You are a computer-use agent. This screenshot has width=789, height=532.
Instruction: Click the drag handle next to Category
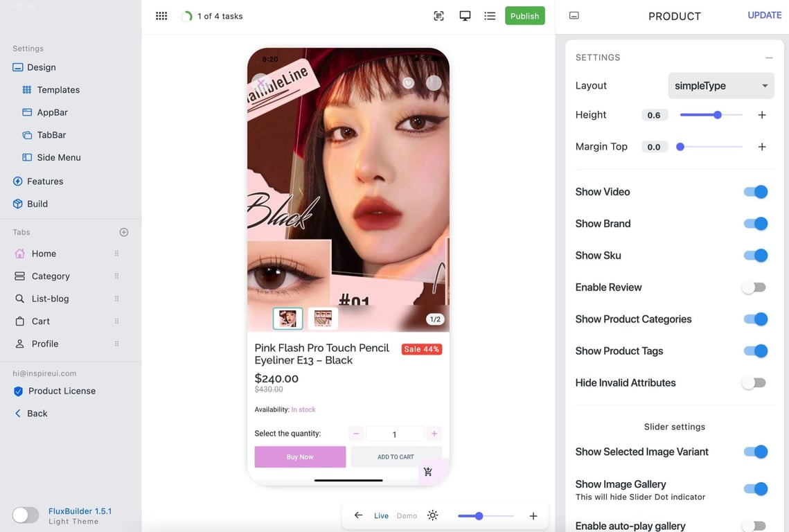(117, 276)
